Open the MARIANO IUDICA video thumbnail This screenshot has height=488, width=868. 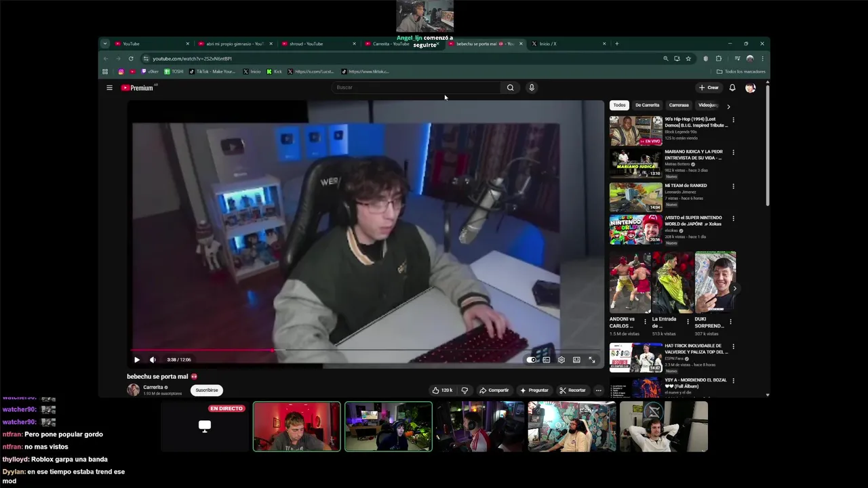tap(636, 163)
